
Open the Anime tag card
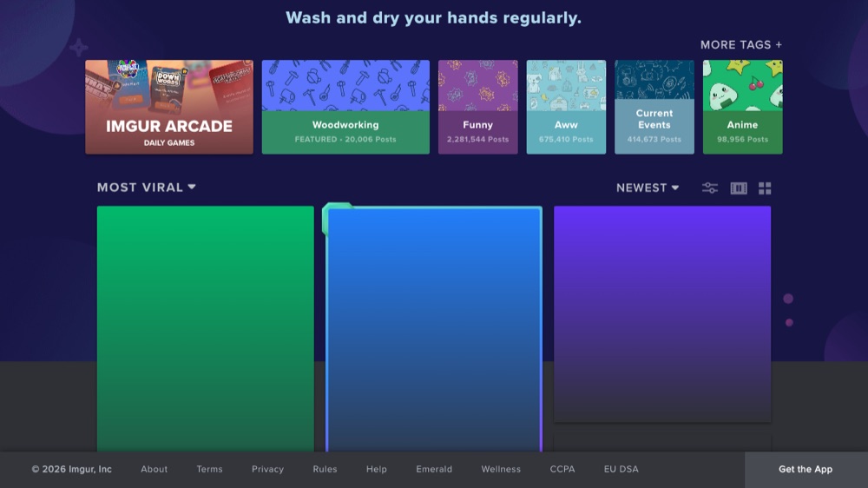click(742, 107)
